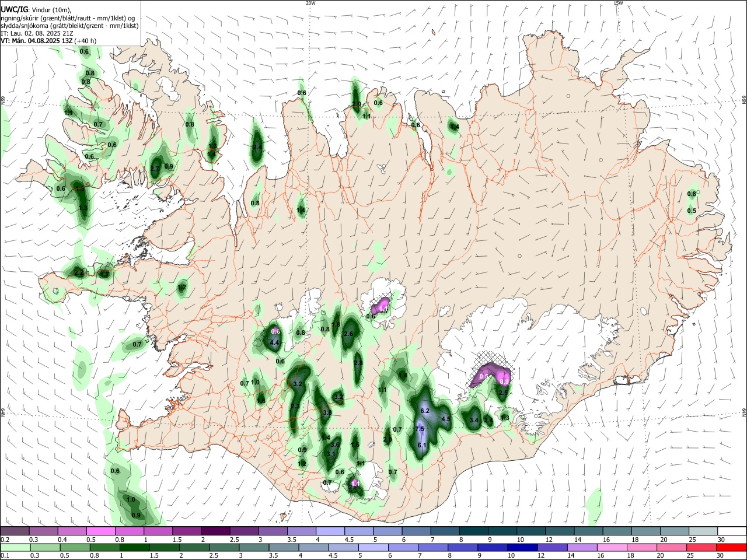
Task: Click the '15W' longitude label
Action: click(617, 3)
